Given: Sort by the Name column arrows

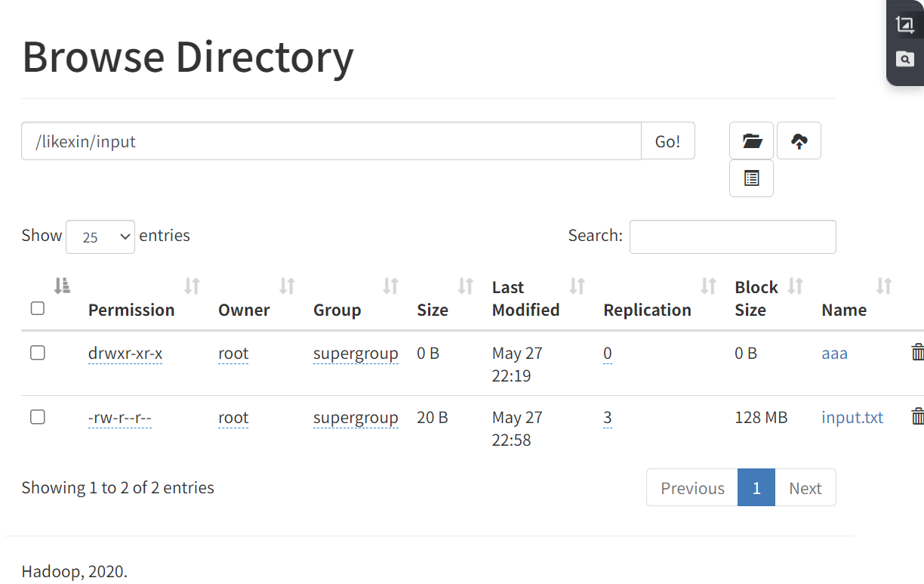Looking at the screenshot, I should tap(884, 286).
